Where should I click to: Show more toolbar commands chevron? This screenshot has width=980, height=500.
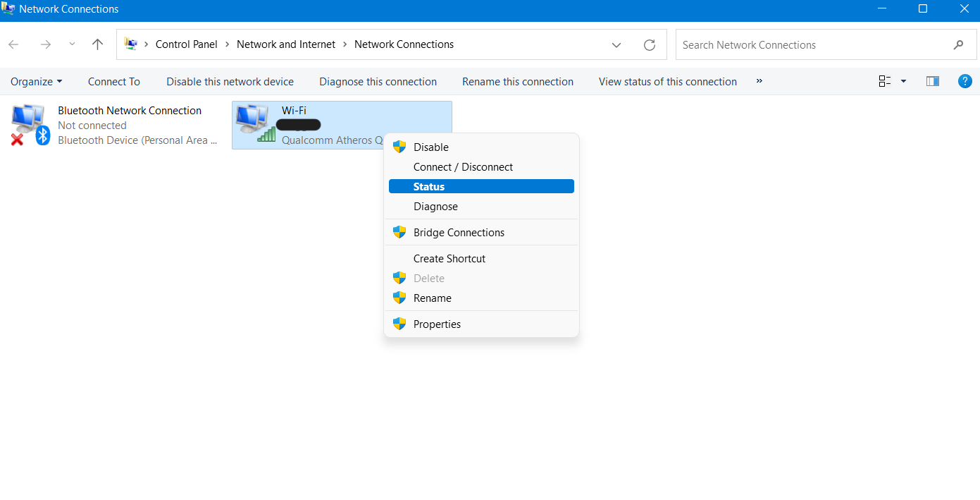pyautogui.click(x=759, y=81)
